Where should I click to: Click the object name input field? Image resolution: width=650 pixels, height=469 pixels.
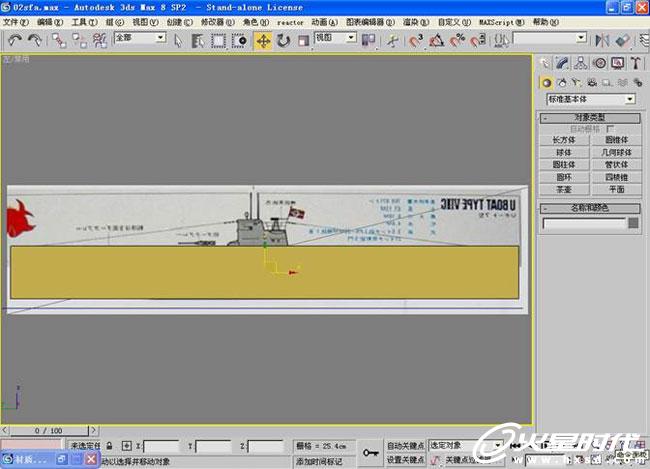click(x=584, y=224)
